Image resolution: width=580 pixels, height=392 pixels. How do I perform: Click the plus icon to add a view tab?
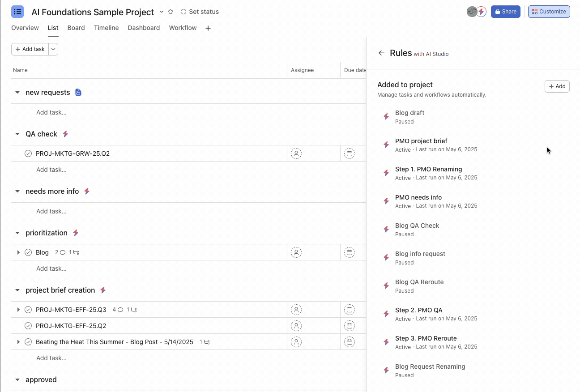(208, 28)
